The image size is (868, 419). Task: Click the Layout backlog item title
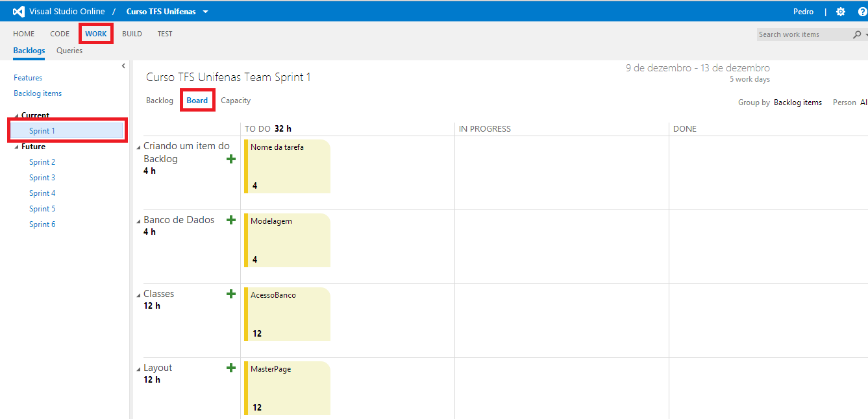coord(158,368)
